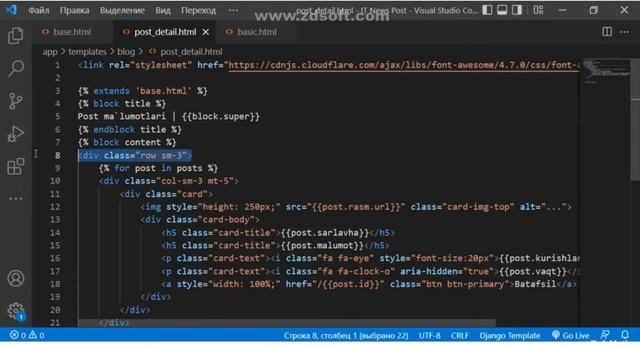Click post_detail.html breadcrumb segment
The height and width of the screenshot is (360, 640).
coord(191,52)
